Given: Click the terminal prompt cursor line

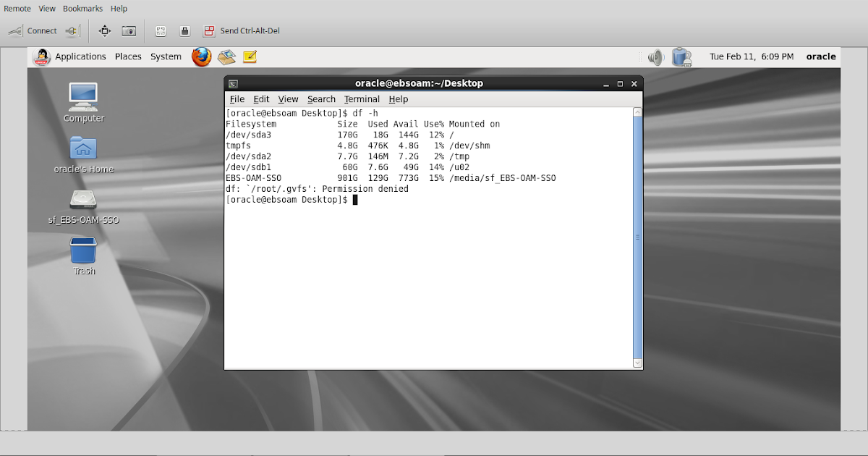Looking at the screenshot, I should coord(292,200).
